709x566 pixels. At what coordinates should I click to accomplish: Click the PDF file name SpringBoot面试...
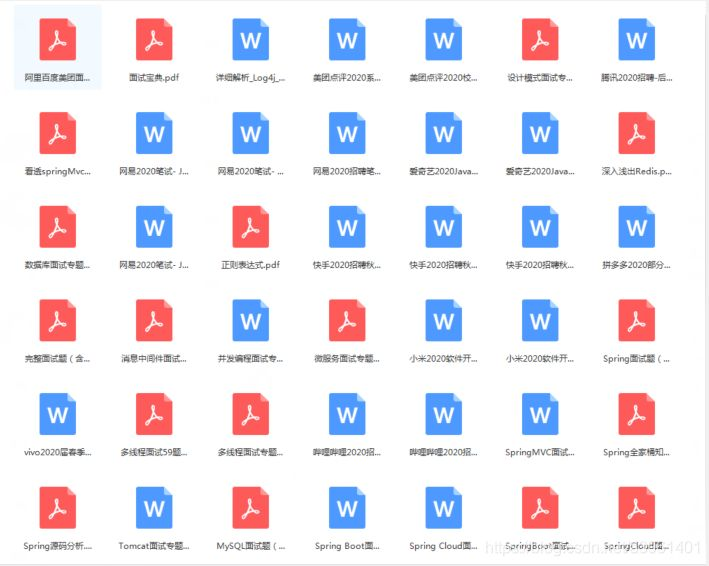[x=540, y=546]
